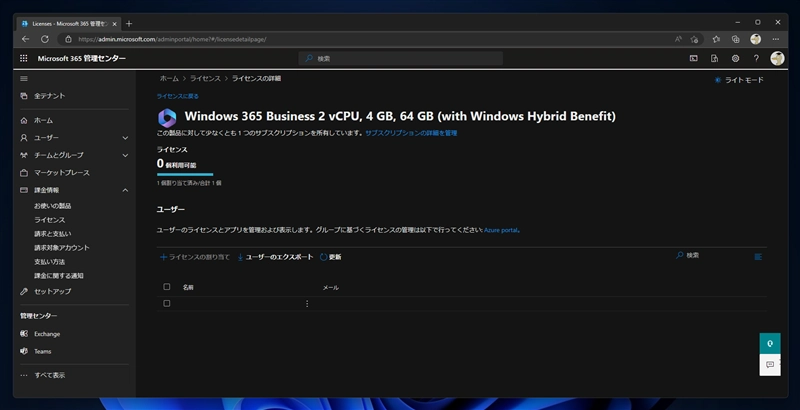Screen dimensions: 800x410
Task: Click Microsoft 365 管理センター title
Action: click(x=82, y=59)
